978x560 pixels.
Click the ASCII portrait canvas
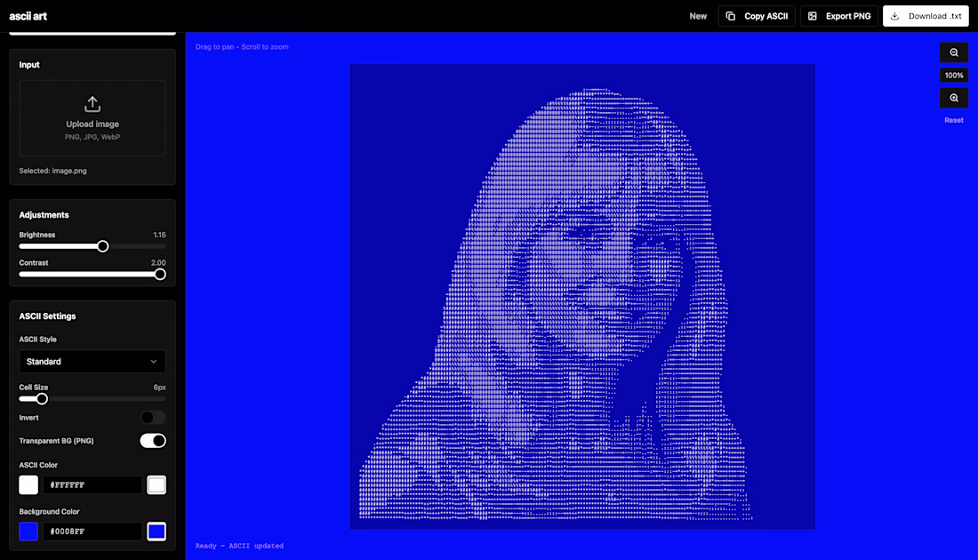pyautogui.click(x=582, y=297)
